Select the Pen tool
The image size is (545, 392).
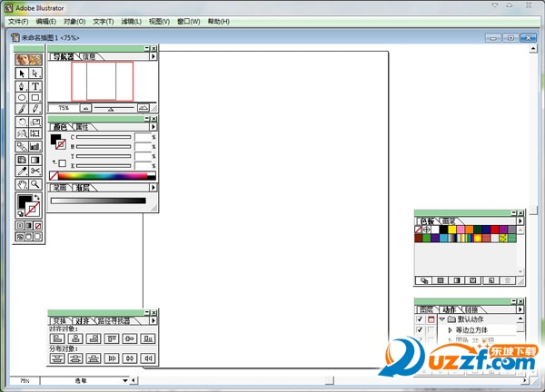(22, 86)
